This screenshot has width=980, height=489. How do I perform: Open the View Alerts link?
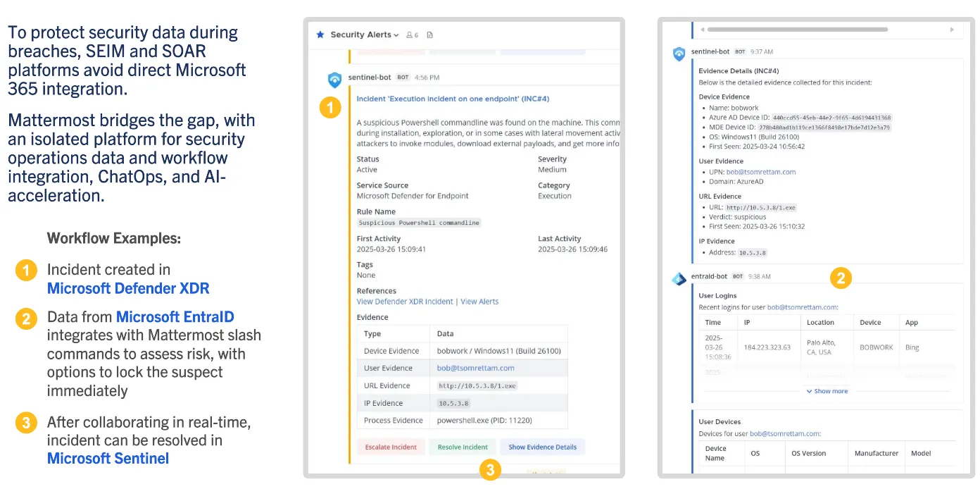tap(479, 302)
